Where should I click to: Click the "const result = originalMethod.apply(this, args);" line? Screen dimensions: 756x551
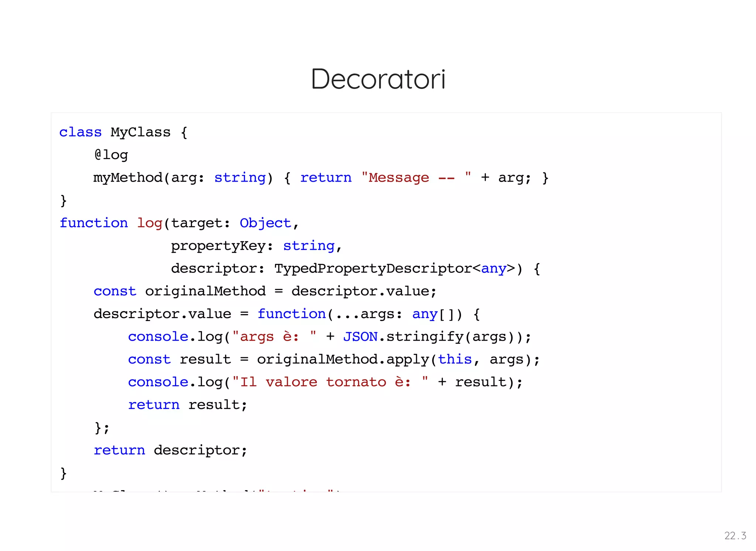pyautogui.click(x=334, y=359)
